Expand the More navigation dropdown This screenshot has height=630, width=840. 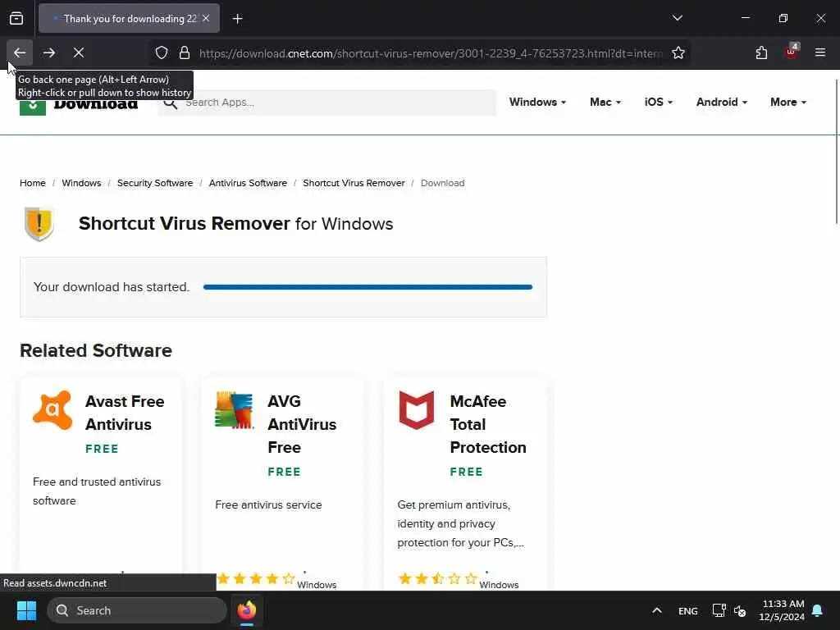pos(788,102)
